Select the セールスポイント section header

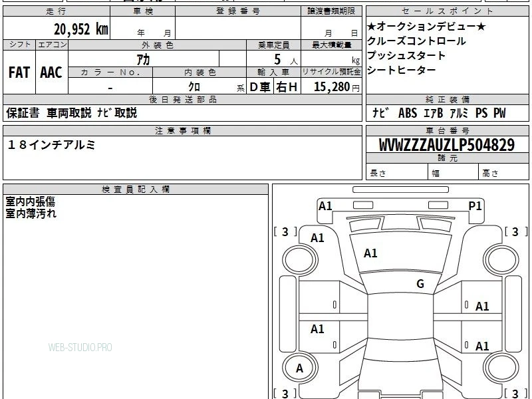pos(447,11)
